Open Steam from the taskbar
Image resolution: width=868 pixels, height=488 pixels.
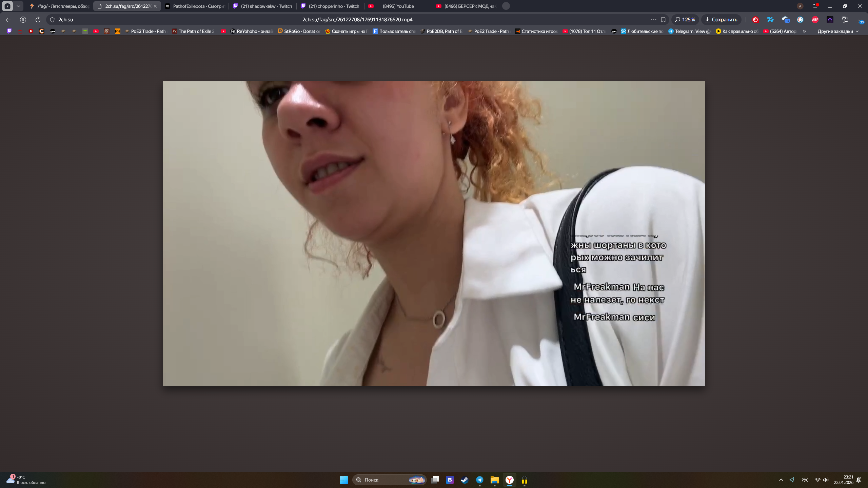click(x=465, y=480)
